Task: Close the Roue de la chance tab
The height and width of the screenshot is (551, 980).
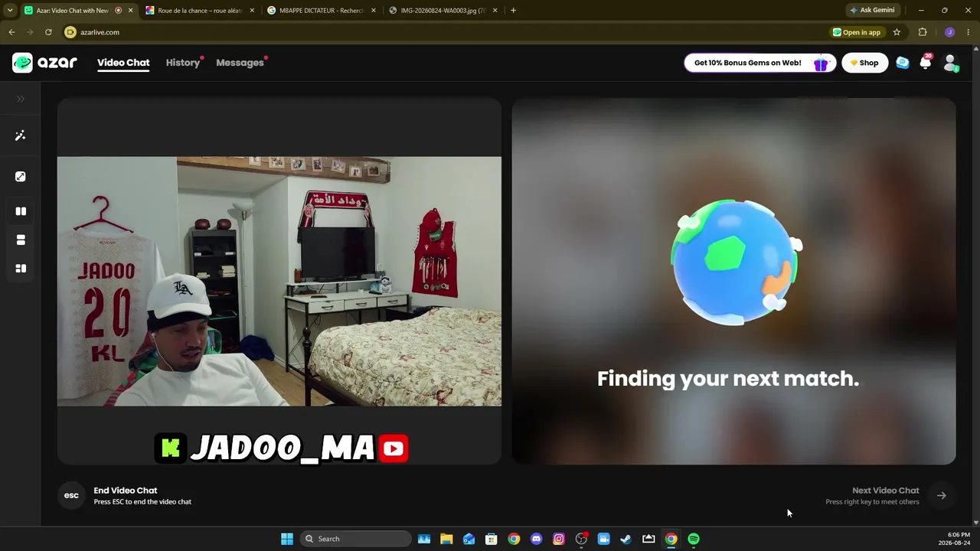Action: (252, 11)
